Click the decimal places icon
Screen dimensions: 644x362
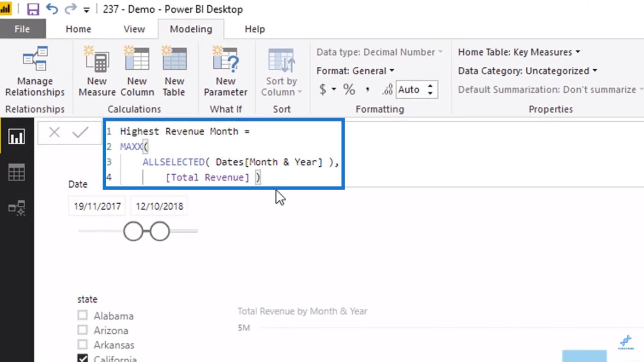coord(387,90)
